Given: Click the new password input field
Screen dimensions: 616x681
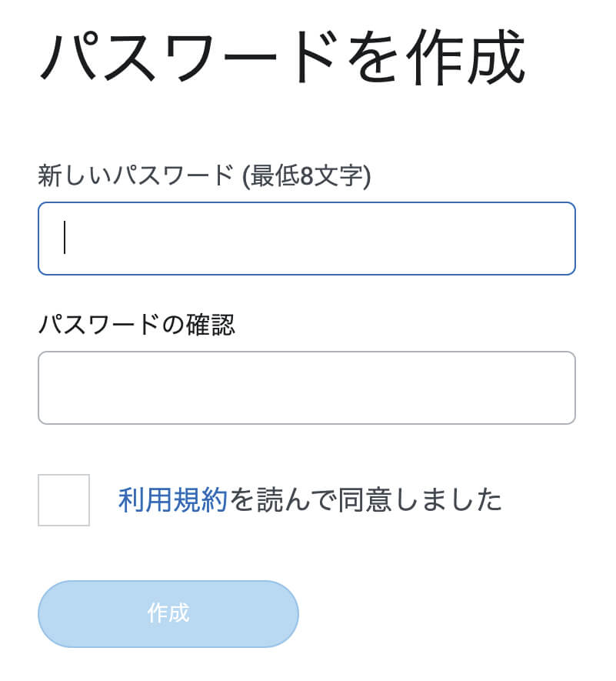Looking at the screenshot, I should tap(306, 239).
